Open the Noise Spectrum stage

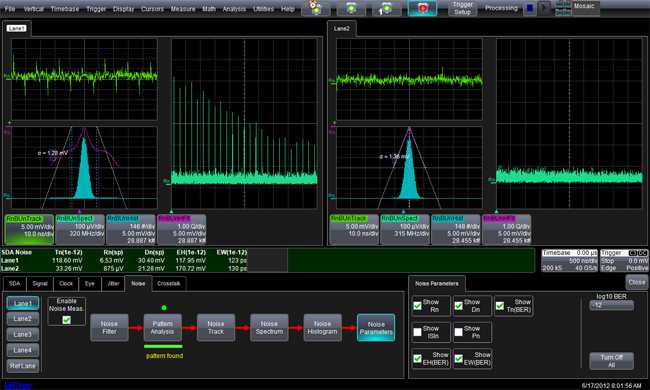[269, 328]
